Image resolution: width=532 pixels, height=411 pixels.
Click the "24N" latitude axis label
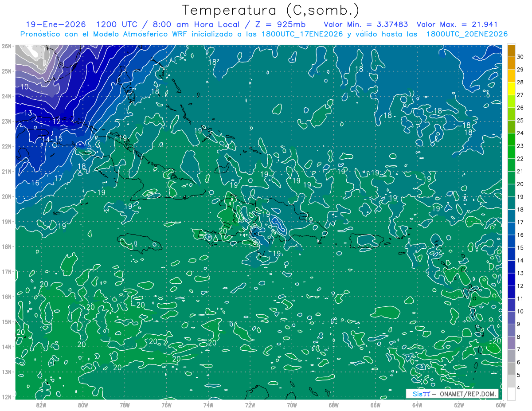pos(6,96)
